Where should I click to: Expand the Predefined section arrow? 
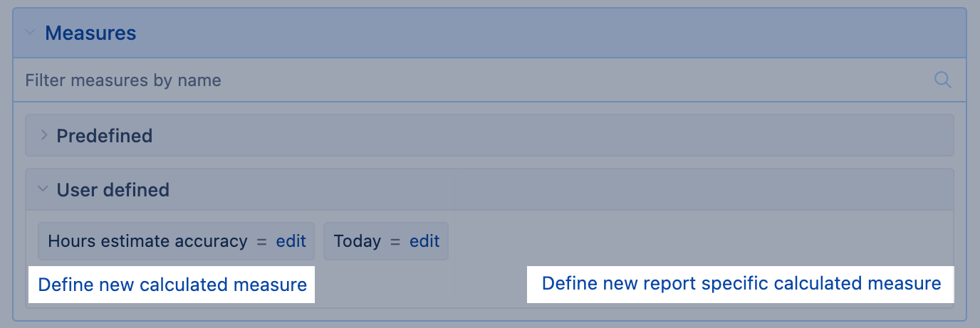(x=43, y=135)
